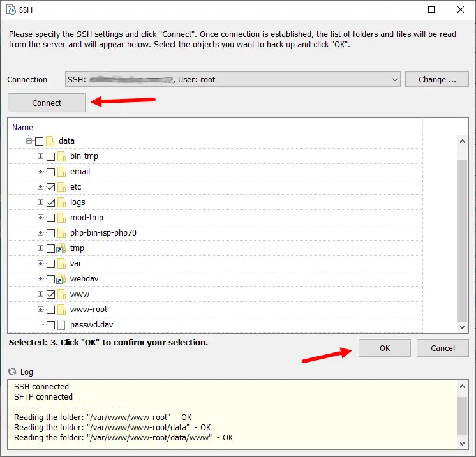
Task: Click the Log panel scrollbar thumb
Action: coord(462,416)
